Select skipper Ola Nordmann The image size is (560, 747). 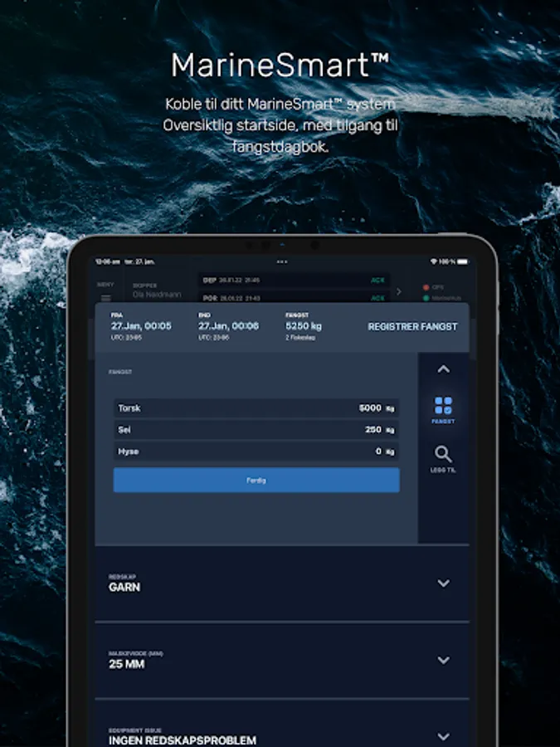[x=157, y=291]
